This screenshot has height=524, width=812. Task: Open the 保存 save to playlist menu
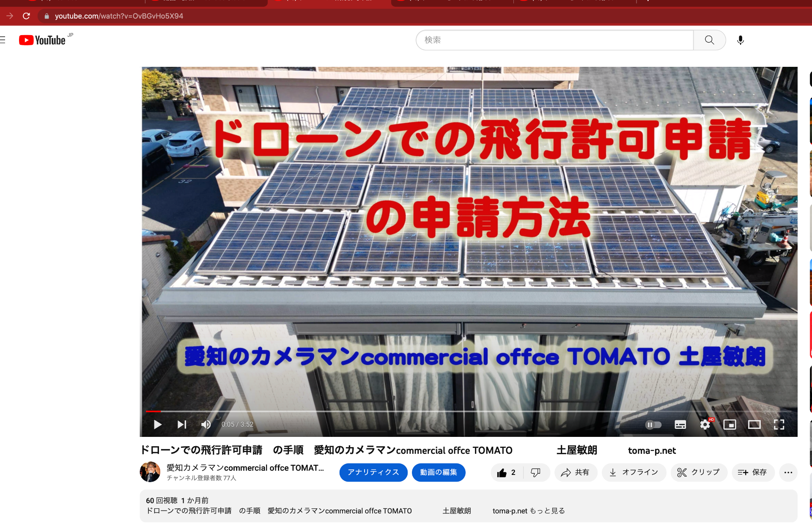pos(752,472)
